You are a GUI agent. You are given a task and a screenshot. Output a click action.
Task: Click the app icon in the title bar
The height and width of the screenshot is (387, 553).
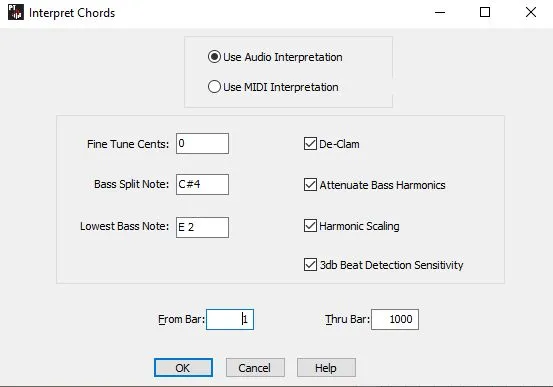16,12
